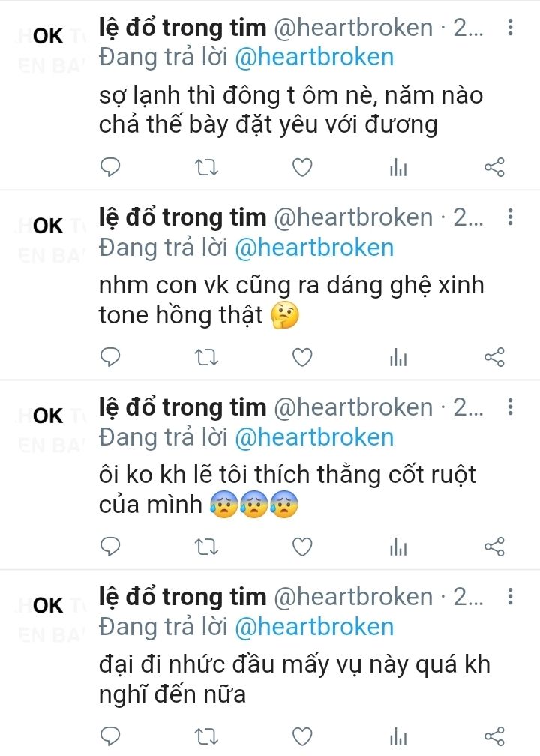Like the 'ôi ko kh lẽ' tweet
The image size is (540, 756).
(303, 547)
